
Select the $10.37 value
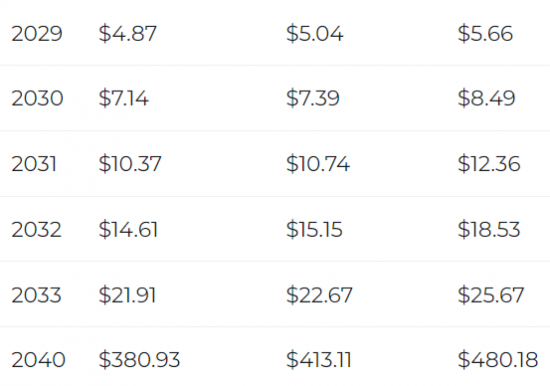(130, 164)
